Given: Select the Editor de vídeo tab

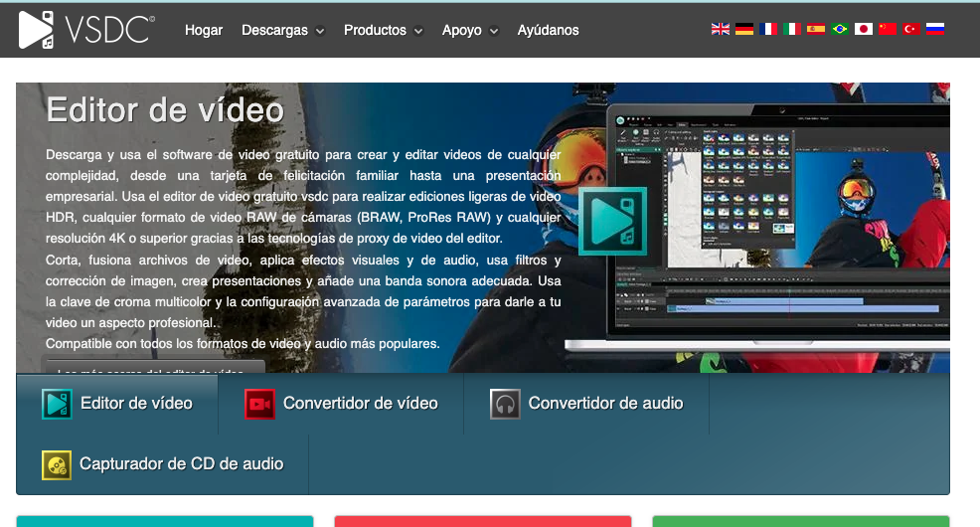Looking at the screenshot, I should pos(117,404).
